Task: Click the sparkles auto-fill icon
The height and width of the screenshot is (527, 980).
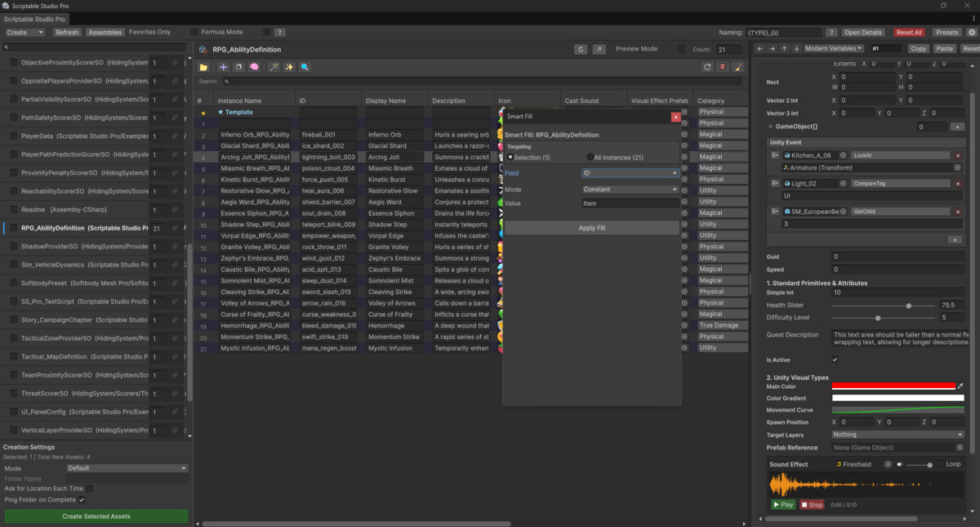Action: coord(288,67)
